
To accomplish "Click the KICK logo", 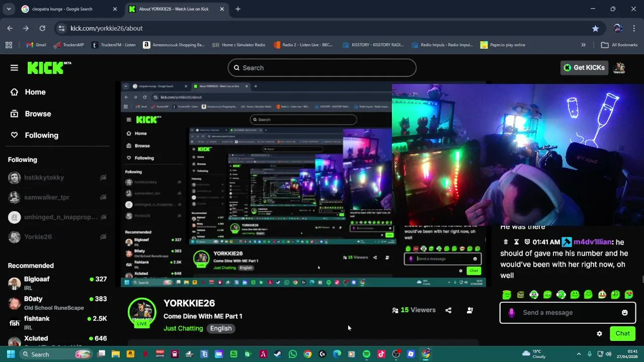I will tap(49, 68).
